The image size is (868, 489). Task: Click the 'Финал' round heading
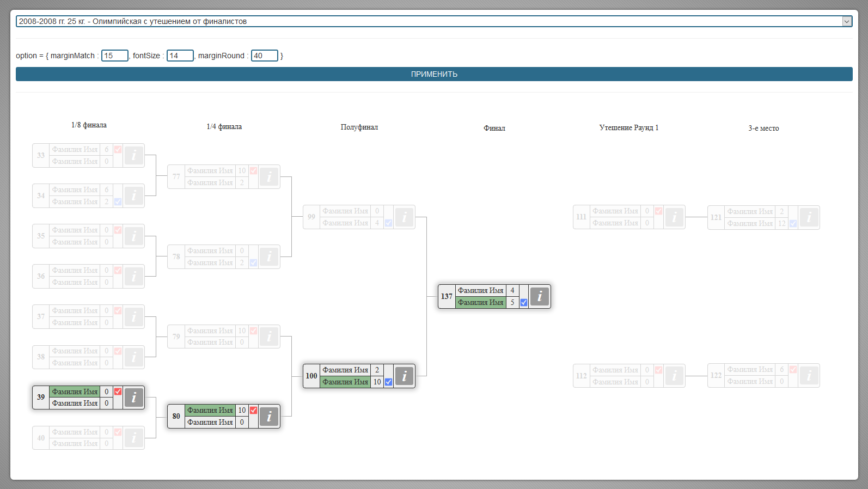tap(494, 129)
